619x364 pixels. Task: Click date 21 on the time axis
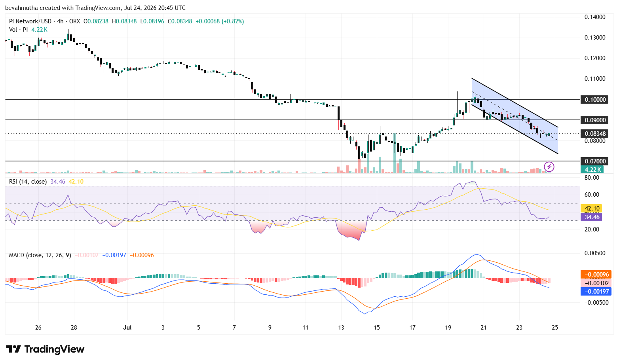[x=484, y=327]
